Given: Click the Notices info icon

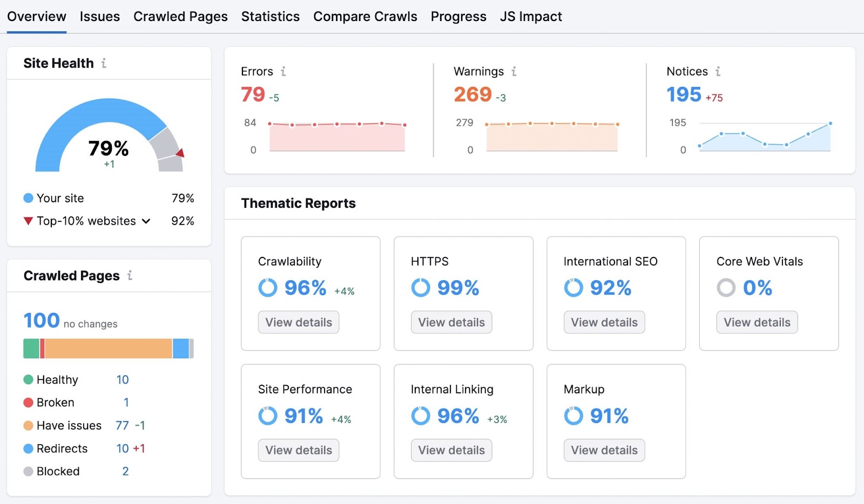Looking at the screenshot, I should click(x=718, y=71).
